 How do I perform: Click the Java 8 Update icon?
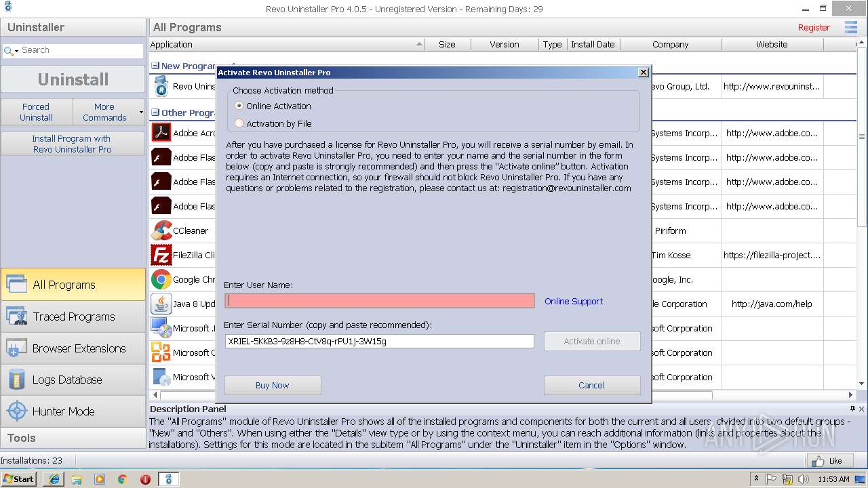coord(161,304)
